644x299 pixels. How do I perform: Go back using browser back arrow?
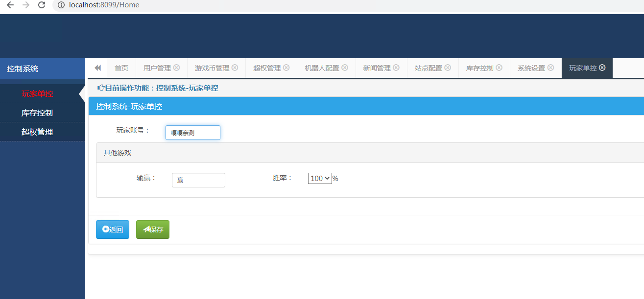10,5
